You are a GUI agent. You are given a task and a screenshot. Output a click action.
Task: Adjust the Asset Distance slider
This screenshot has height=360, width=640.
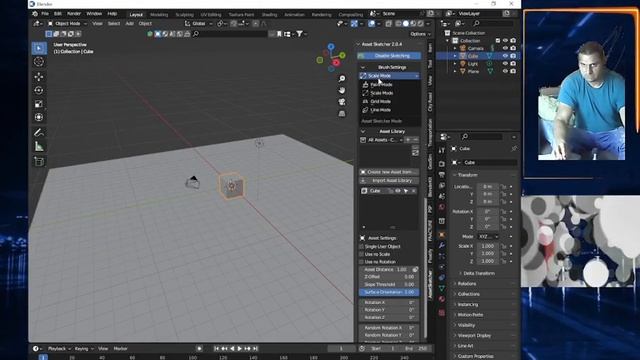(385, 270)
